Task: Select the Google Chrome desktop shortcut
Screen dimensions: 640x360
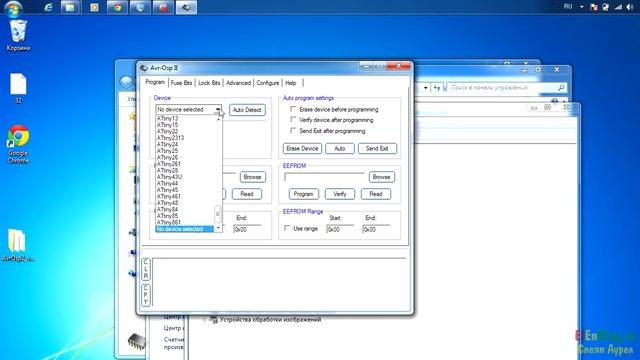Action: (x=18, y=144)
